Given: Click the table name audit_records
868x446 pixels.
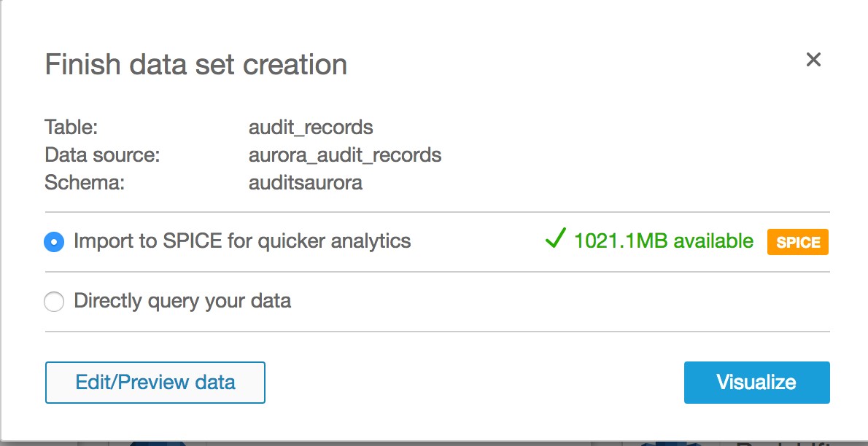Looking at the screenshot, I should pyautogui.click(x=311, y=128).
